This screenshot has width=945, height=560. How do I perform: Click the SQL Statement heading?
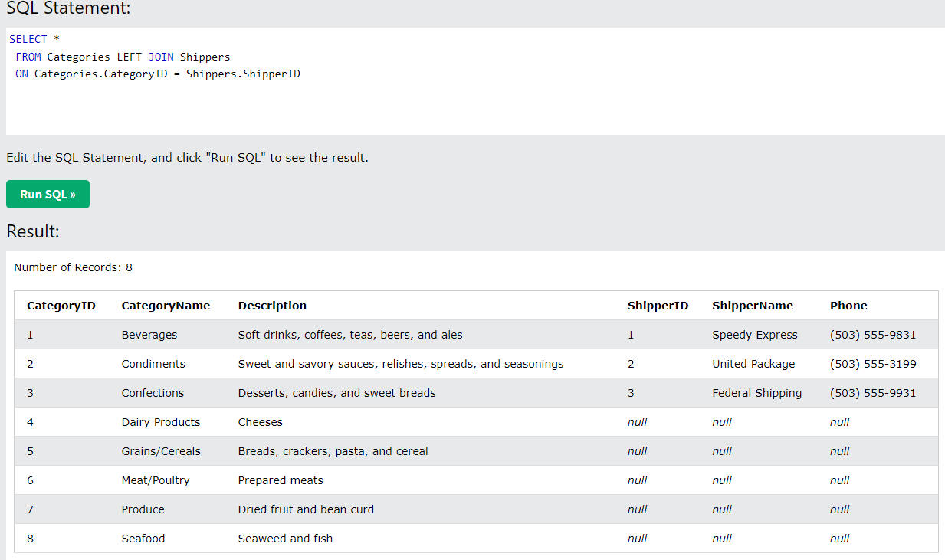[68, 8]
